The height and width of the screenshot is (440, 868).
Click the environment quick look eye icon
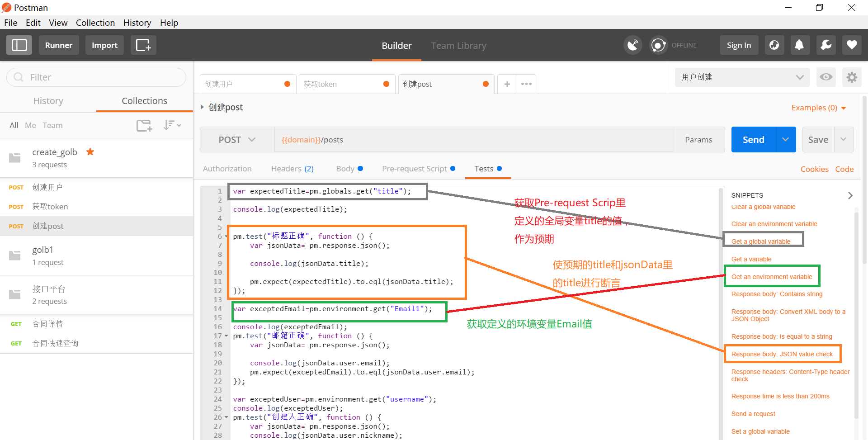(x=826, y=77)
